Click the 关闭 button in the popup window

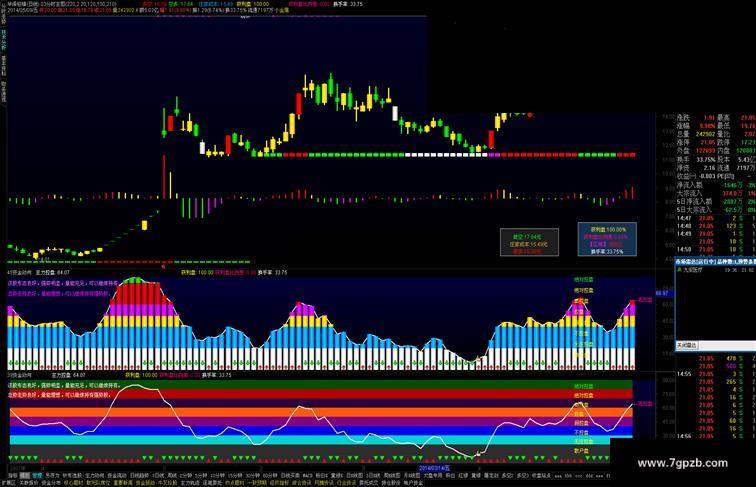685,345
